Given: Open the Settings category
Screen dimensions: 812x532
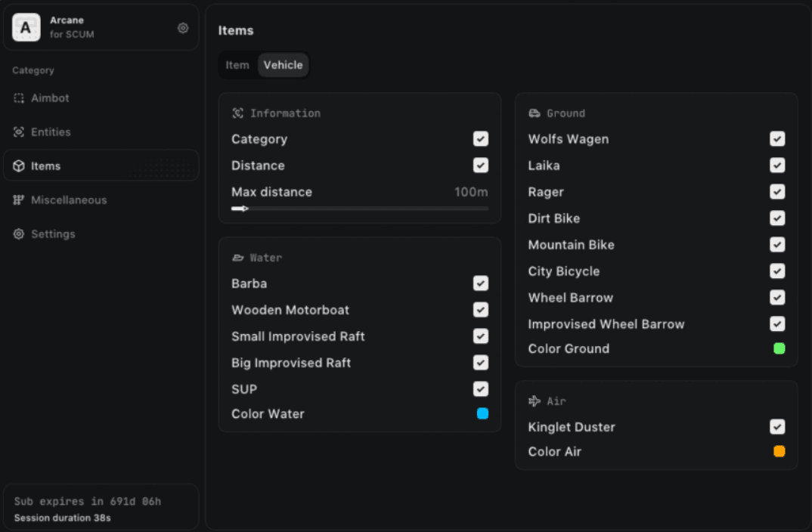Looking at the screenshot, I should point(52,234).
